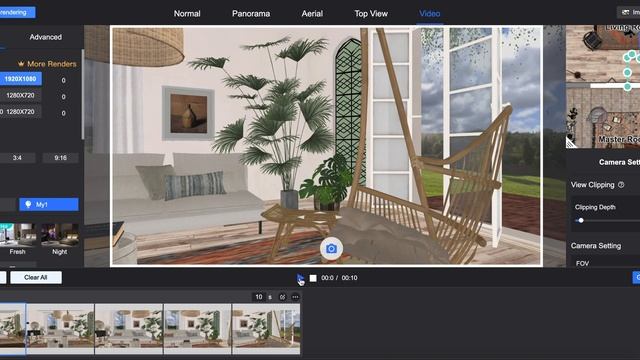Screen dimensions: 640x360
Task: Select the Aerial view tab
Action: (312, 13)
